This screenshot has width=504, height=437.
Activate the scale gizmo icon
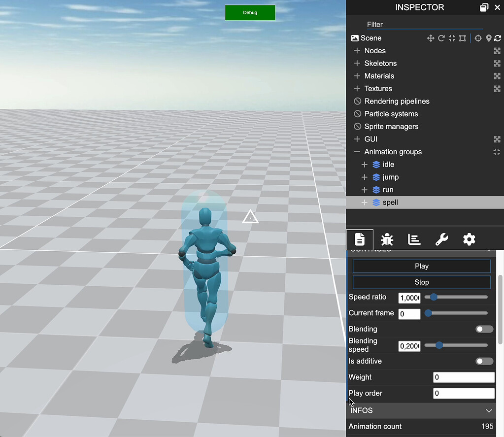pos(451,38)
